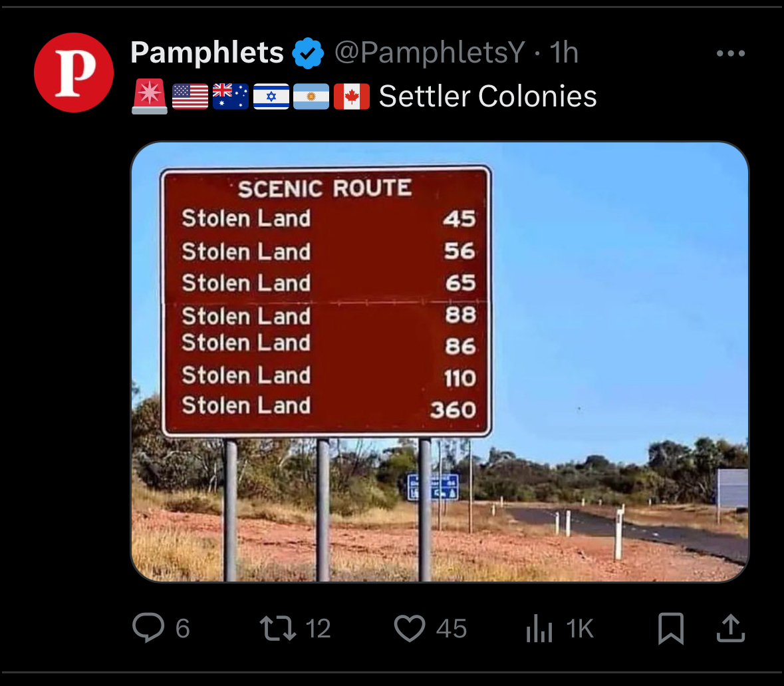
Task: Click the 1K views count
Action: (579, 629)
